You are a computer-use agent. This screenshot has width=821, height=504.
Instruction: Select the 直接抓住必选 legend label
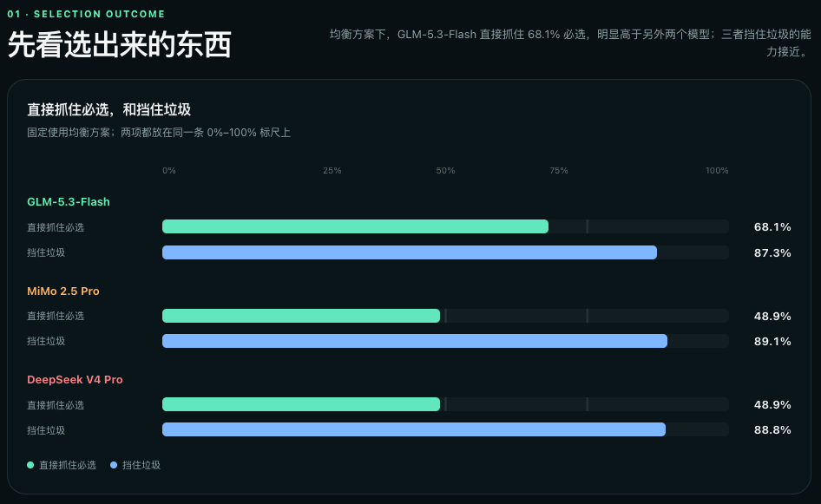click(x=68, y=465)
